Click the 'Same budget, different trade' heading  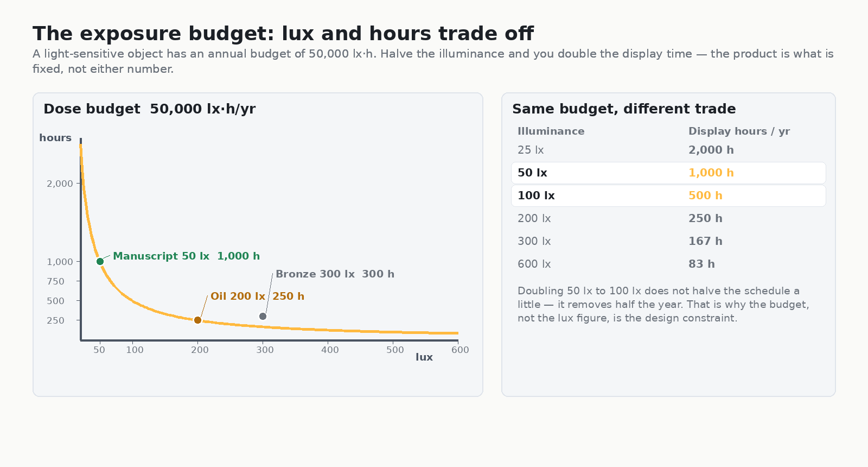pos(624,109)
